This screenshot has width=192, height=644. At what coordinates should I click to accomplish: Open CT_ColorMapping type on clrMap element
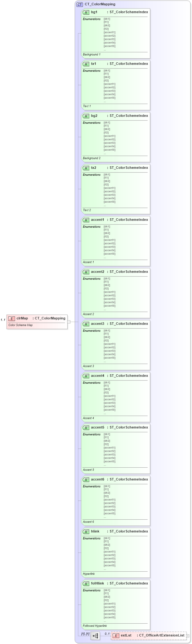click(x=50, y=318)
